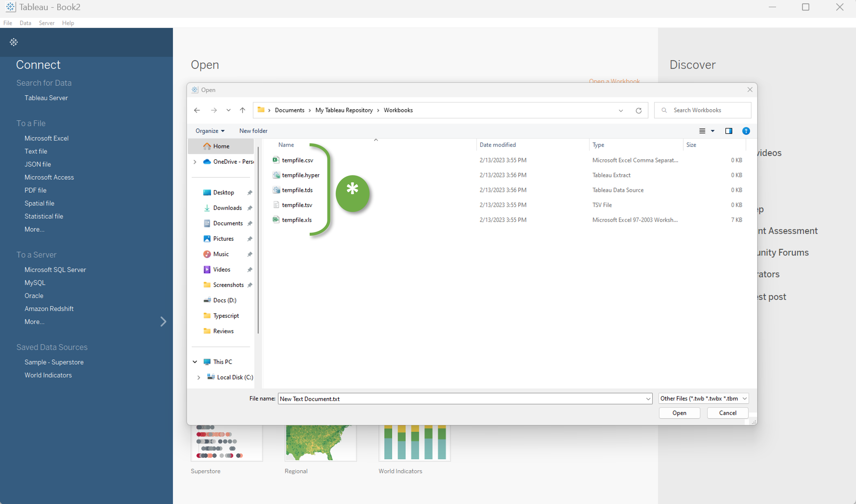Open the view options dropdown arrow

point(713,131)
